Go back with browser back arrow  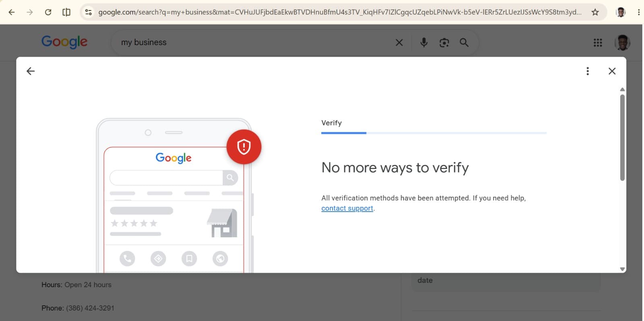click(x=12, y=12)
